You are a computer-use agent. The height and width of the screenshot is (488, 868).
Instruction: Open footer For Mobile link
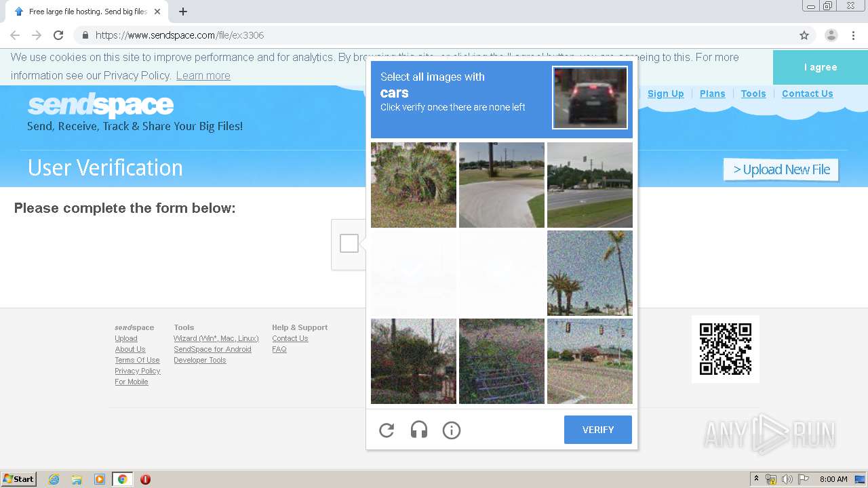tap(132, 382)
